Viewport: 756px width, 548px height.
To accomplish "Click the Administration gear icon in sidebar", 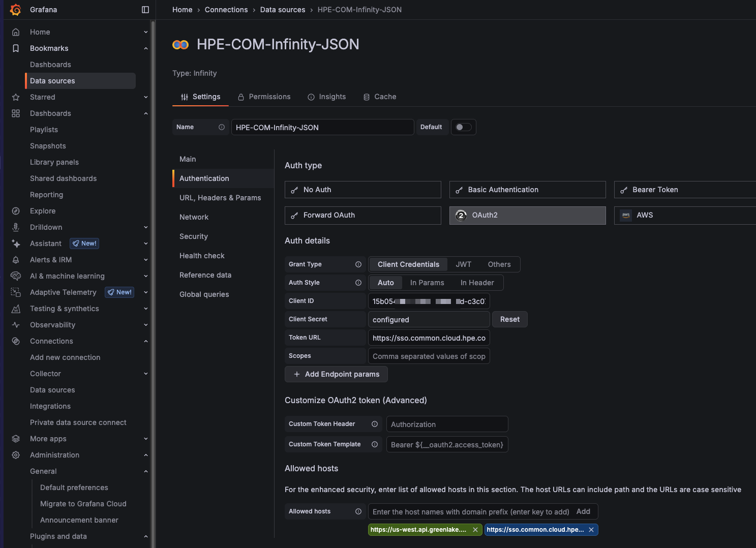I will coord(16,455).
